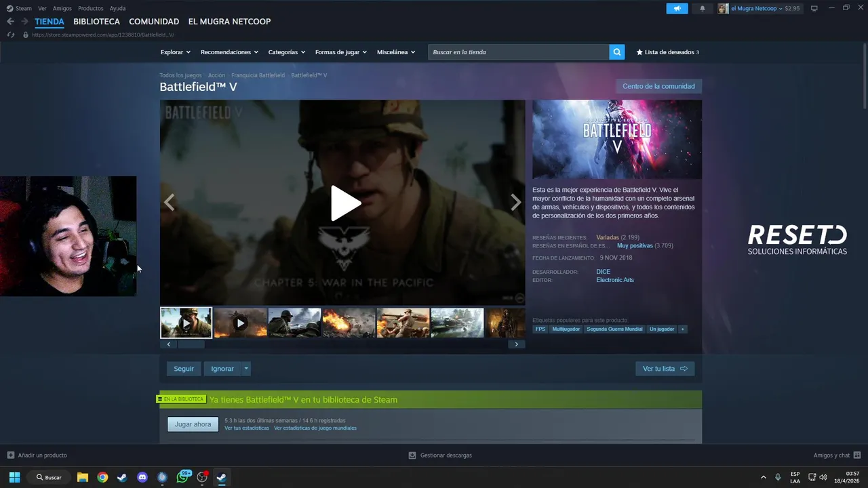868x488 pixels.
Task: Click the Jugar ahora button
Action: pos(193,424)
